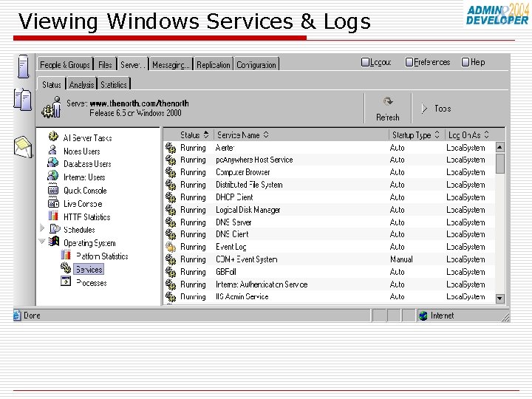The width and height of the screenshot is (532, 399).
Task: Open the Server tab
Action: (x=133, y=64)
